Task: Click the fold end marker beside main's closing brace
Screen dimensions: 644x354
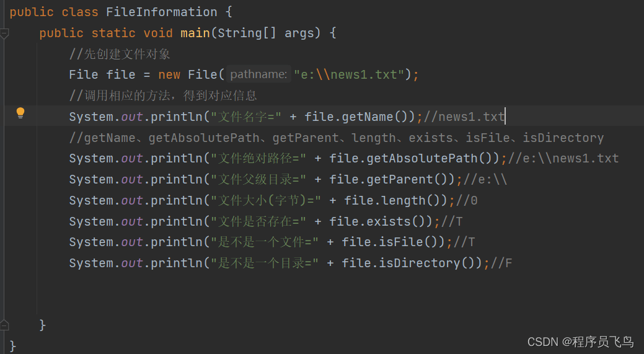Action: [x=5, y=324]
